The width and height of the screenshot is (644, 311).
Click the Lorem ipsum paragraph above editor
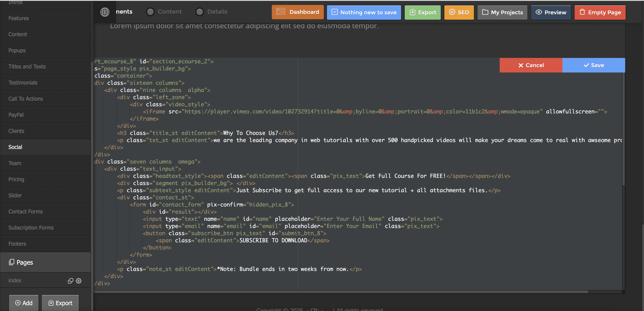click(x=244, y=26)
